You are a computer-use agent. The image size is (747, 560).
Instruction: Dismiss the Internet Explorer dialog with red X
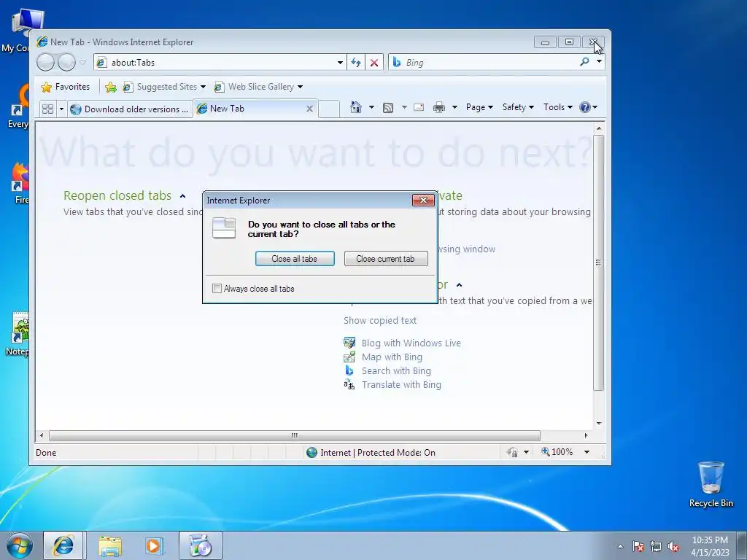pos(423,200)
